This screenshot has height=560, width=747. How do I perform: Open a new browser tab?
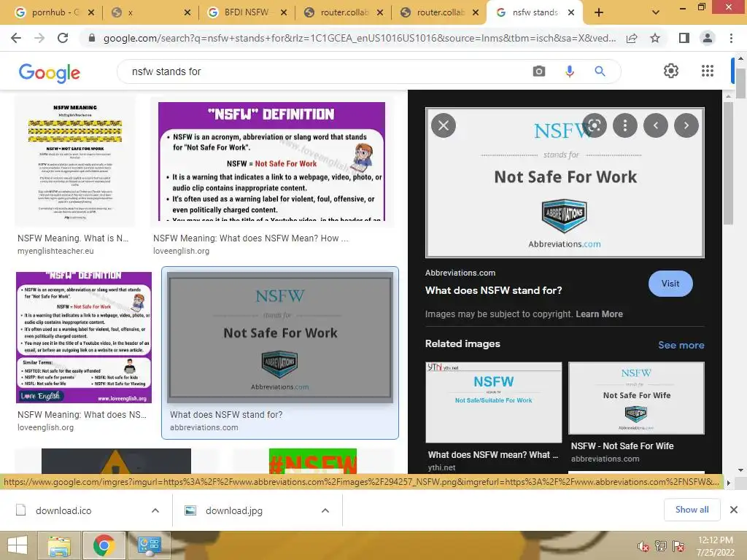(599, 13)
